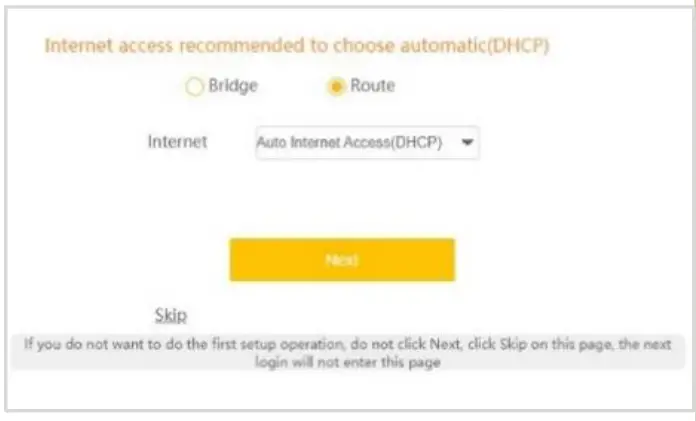Skip the first-time setup wizard

(171, 316)
